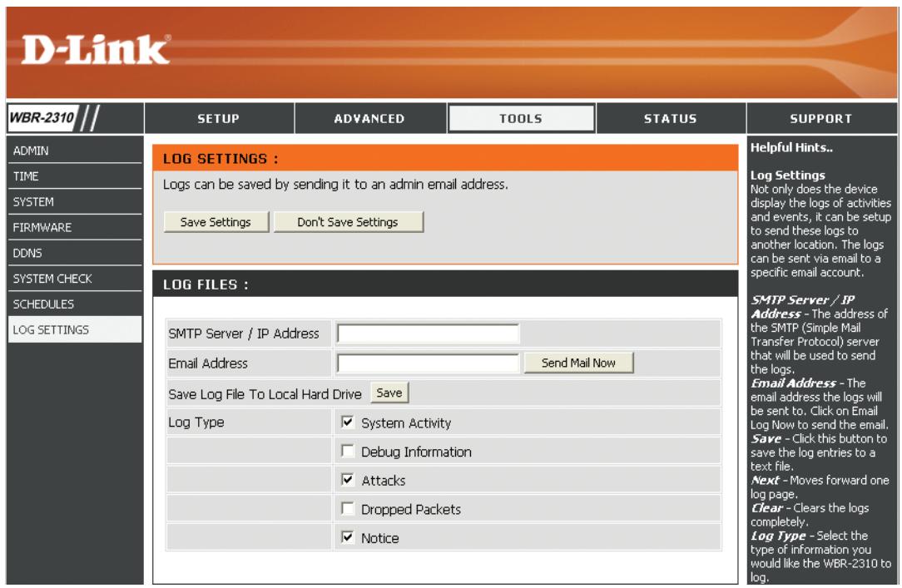Screen dimensions: 902x588
Task: Open the SCHEDULES page
Action: pyautogui.click(x=75, y=304)
